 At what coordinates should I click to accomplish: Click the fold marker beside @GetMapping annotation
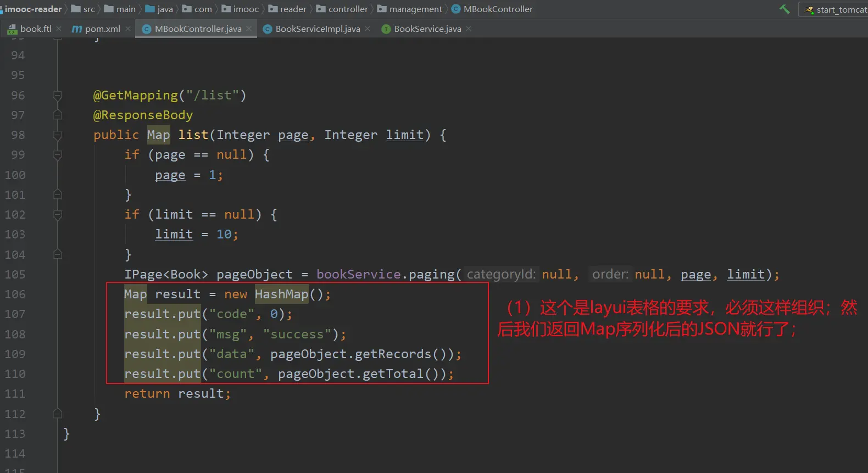pyautogui.click(x=58, y=96)
